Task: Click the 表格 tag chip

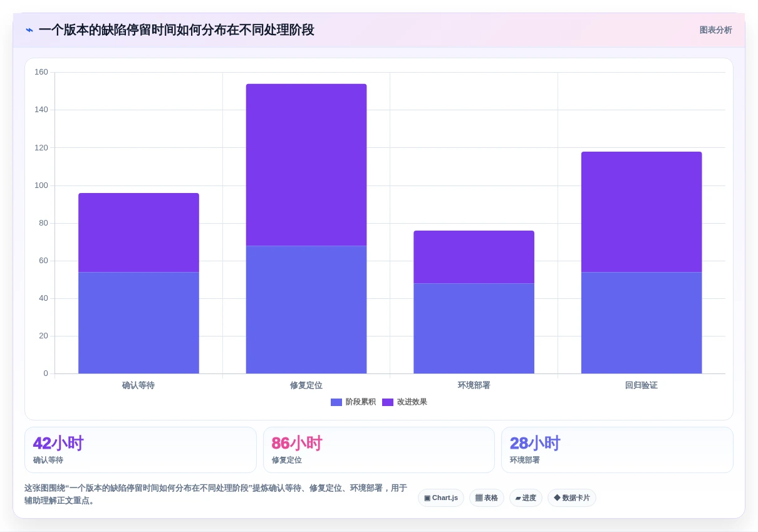Action: click(x=487, y=498)
